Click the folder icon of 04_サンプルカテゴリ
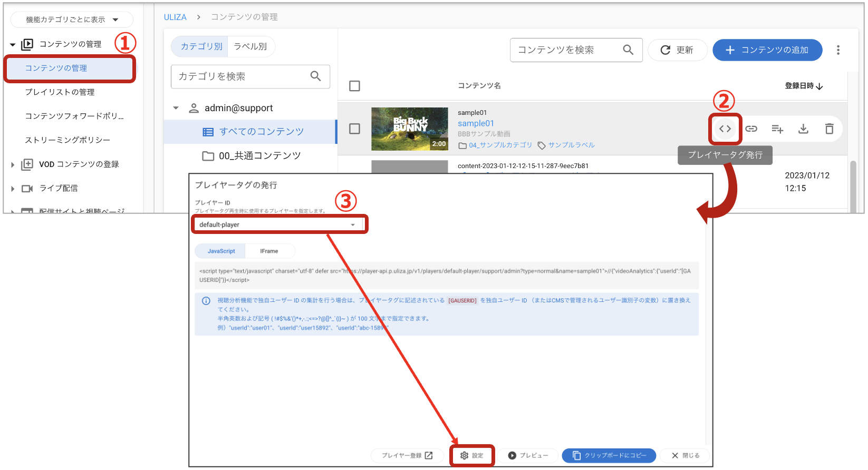The height and width of the screenshot is (470, 868). point(462,145)
